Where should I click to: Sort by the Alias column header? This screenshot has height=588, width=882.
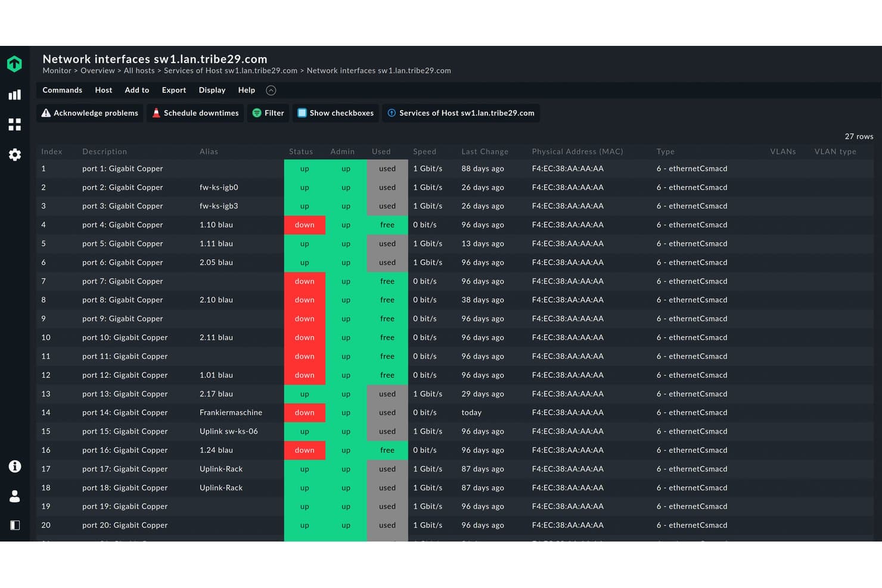209,151
